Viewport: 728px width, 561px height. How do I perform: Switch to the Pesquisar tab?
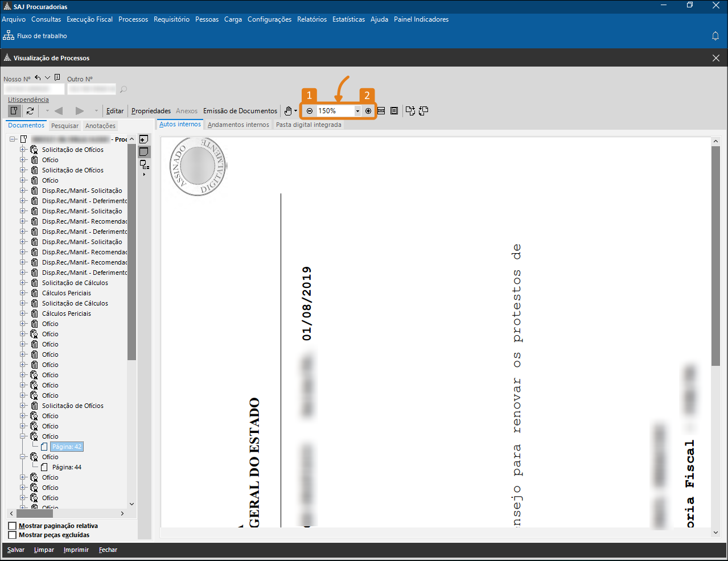65,126
